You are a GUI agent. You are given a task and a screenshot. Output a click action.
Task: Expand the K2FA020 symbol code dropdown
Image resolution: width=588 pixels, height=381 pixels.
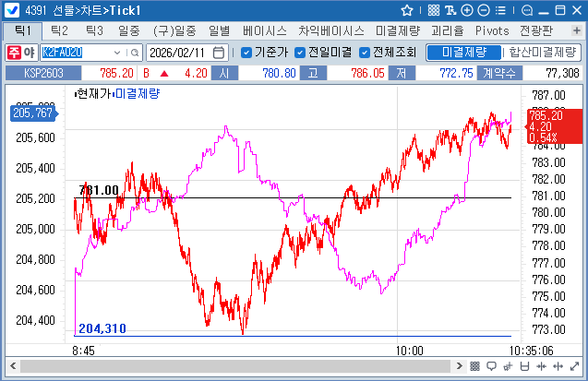click(117, 53)
